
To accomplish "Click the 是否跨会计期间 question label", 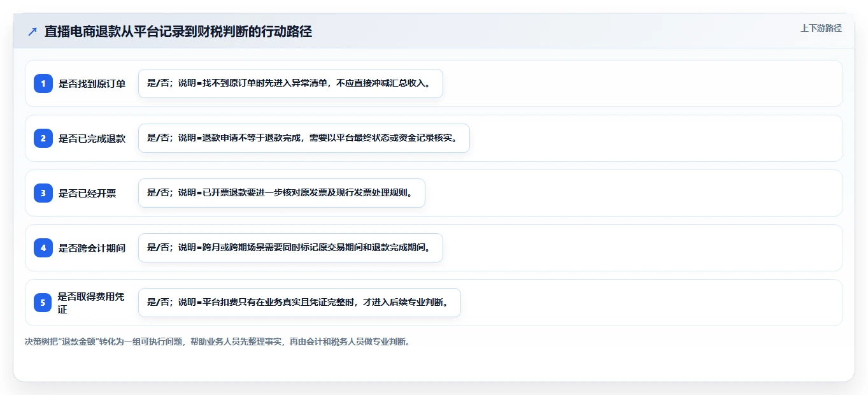I will pos(92,248).
